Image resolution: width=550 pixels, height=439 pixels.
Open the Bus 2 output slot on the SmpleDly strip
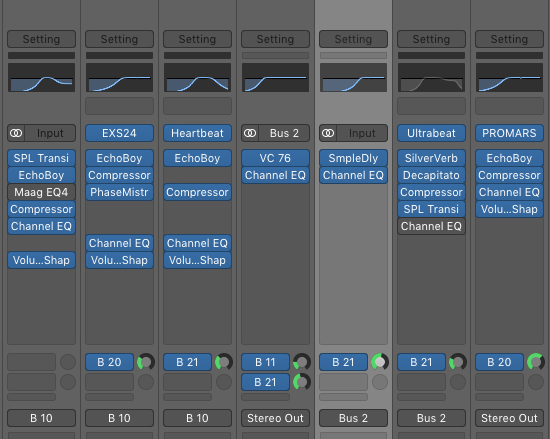pyautogui.click(x=353, y=418)
